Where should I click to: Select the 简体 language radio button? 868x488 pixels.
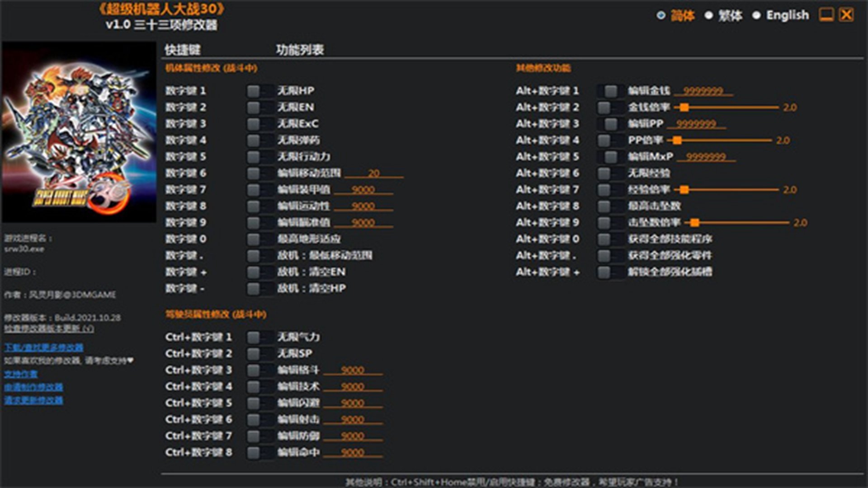(x=661, y=15)
